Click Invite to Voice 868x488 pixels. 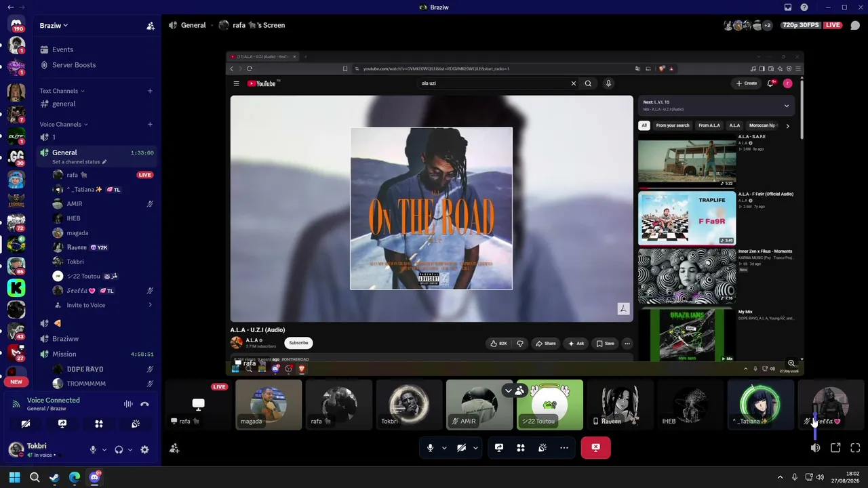[x=103, y=305]
